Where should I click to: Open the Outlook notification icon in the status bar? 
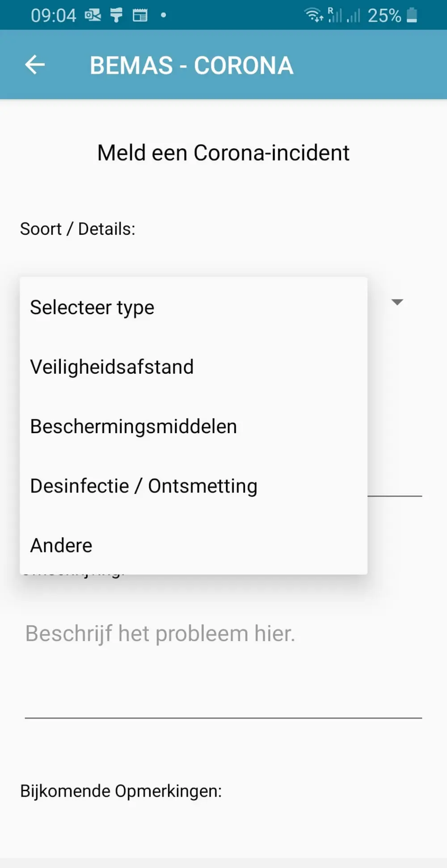tap(93, 15)
